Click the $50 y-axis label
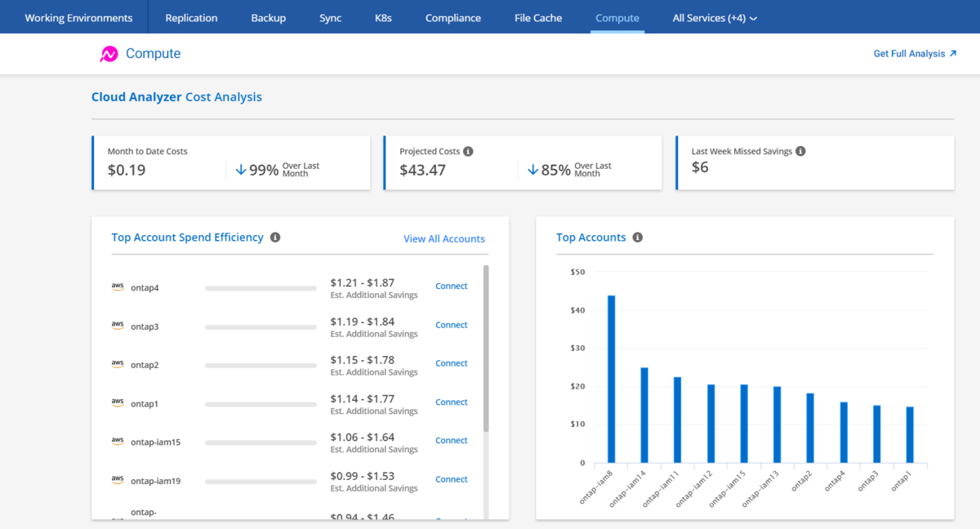Image resolution: width=980 pixels, height=529 pixels. click(577, 272)
